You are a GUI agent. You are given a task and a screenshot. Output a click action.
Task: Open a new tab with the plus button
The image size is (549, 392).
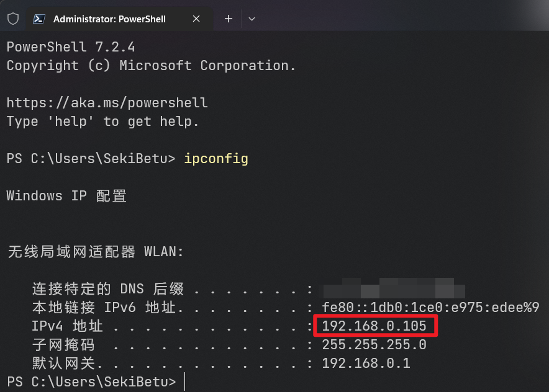click(229, 19)
